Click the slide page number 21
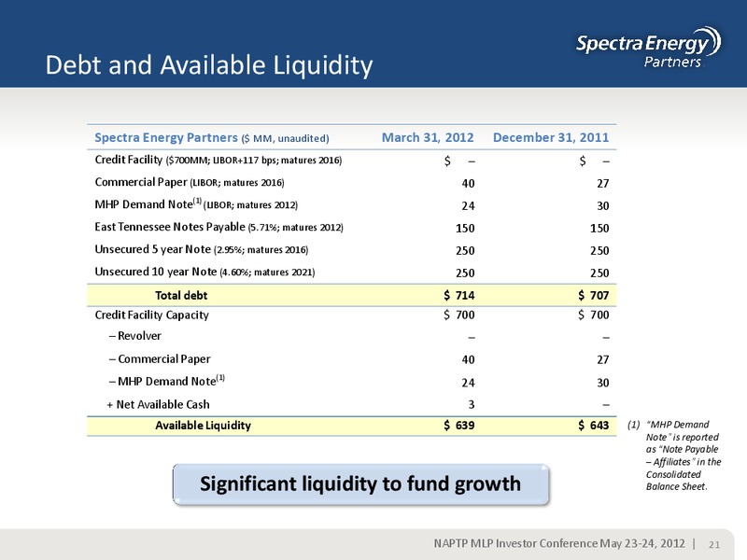The width and height of the screenshot is (747, 560). click(x=714, y=545)
